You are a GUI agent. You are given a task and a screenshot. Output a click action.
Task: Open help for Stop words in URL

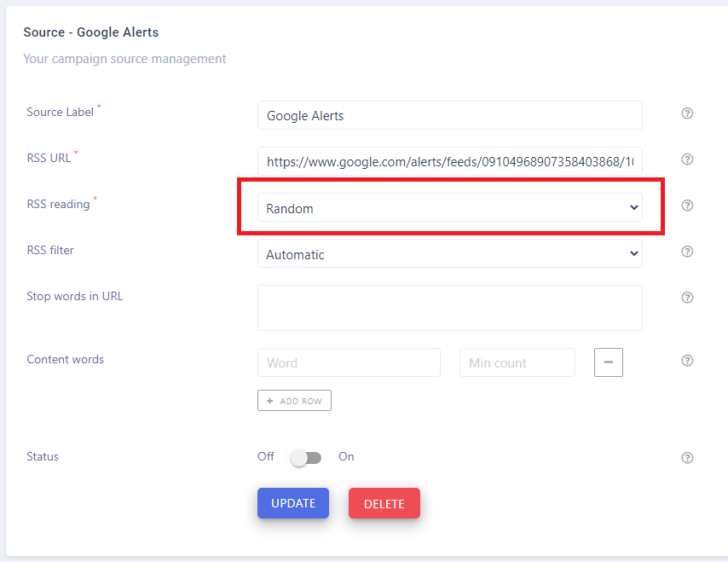coord(687,298)
